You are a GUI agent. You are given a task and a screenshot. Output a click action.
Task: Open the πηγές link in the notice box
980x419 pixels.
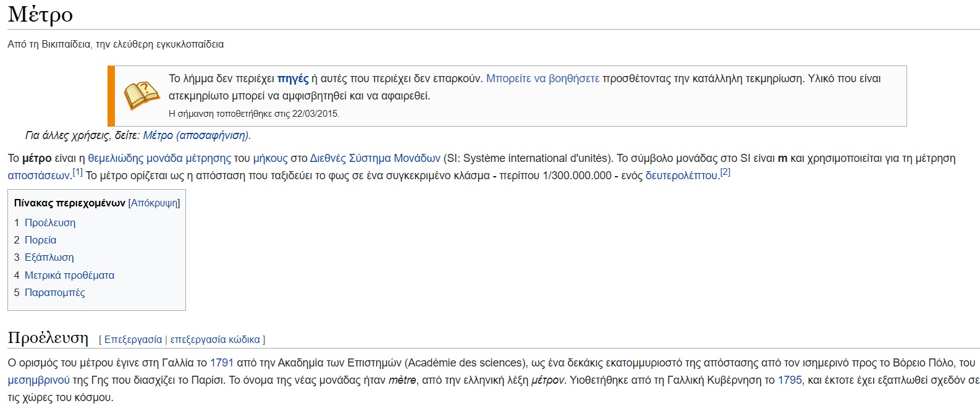(293, 78)
